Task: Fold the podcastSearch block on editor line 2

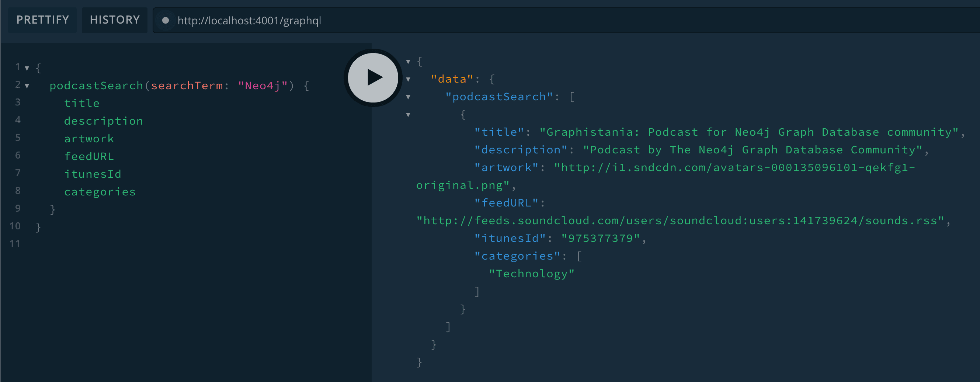Action: [x=27, y=86]
